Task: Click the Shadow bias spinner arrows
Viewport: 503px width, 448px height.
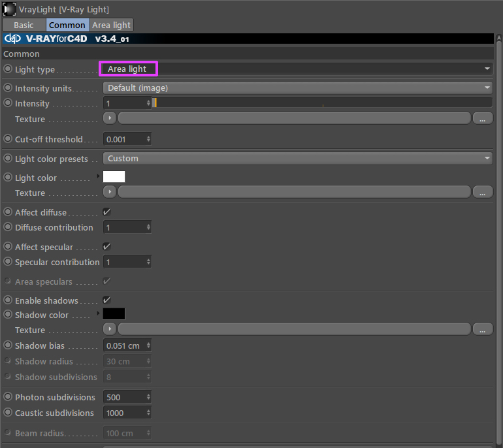Action: [x=148, y=345]
